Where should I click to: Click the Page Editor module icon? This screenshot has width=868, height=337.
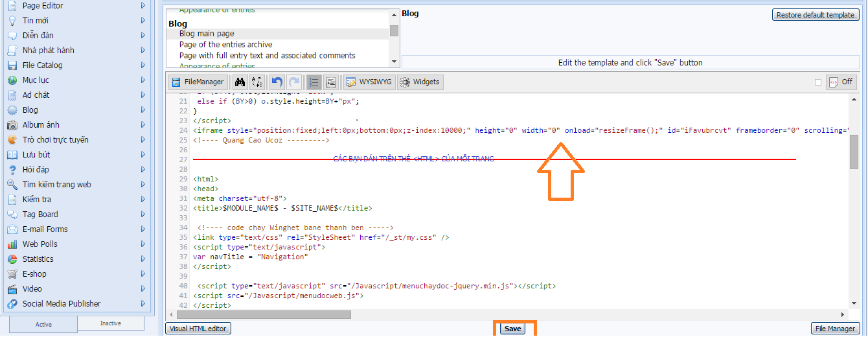pyautogui.click(x=12, y=5)
